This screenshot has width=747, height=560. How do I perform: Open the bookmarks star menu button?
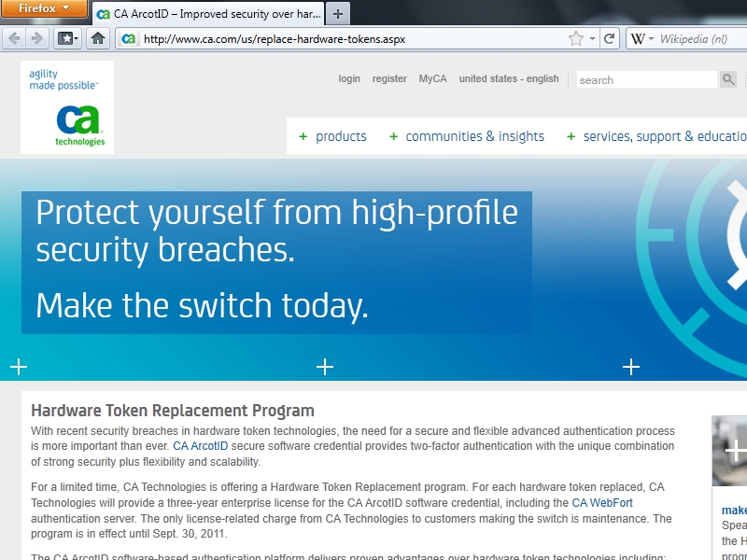(67, 38)
